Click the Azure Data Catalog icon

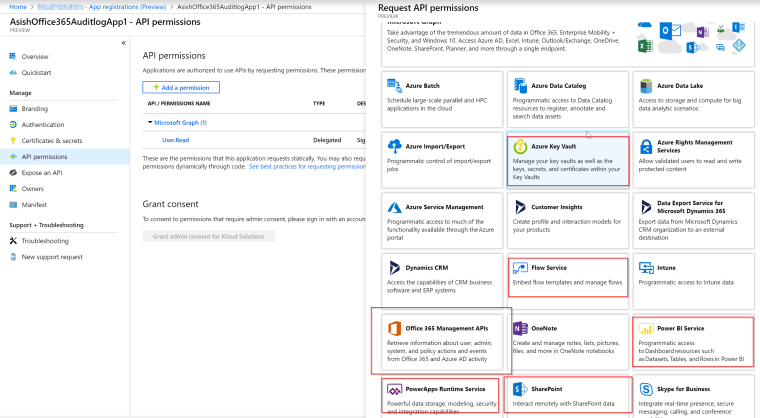(x=520, y=86)
